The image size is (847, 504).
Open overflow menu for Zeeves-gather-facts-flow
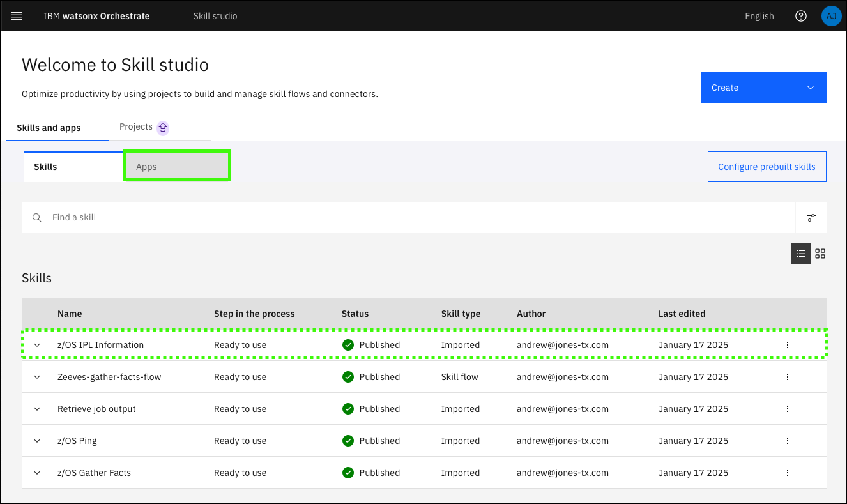point(788,377)
